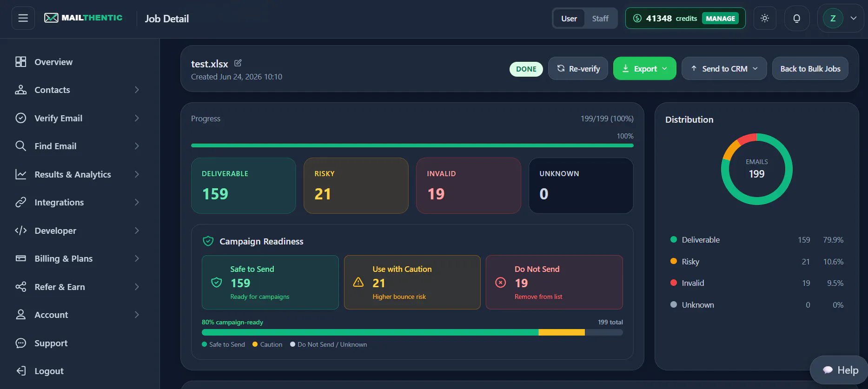868x389 pixels.
Task: Expand the Find Email submenu chevron
Action: (137, 146)
